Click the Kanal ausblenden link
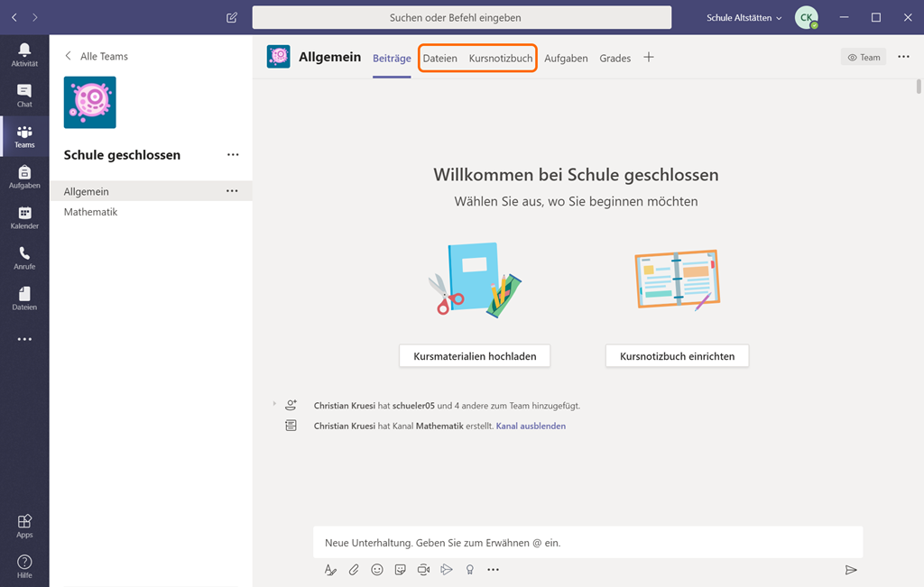This screenshot has width=924, height=587. point(531,426)
